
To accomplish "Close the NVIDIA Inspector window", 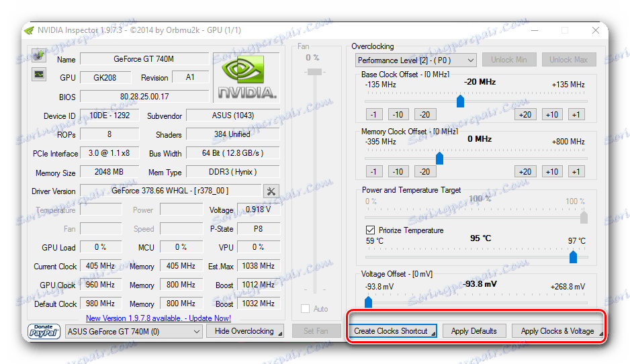I will (x=596, y=30).
